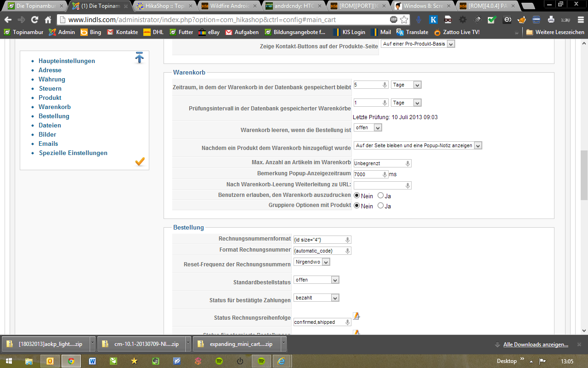This screenshot has height=368, width=588.
Task: Open 'Auf der Seite bleiben' dropdown
Action: 418,145
